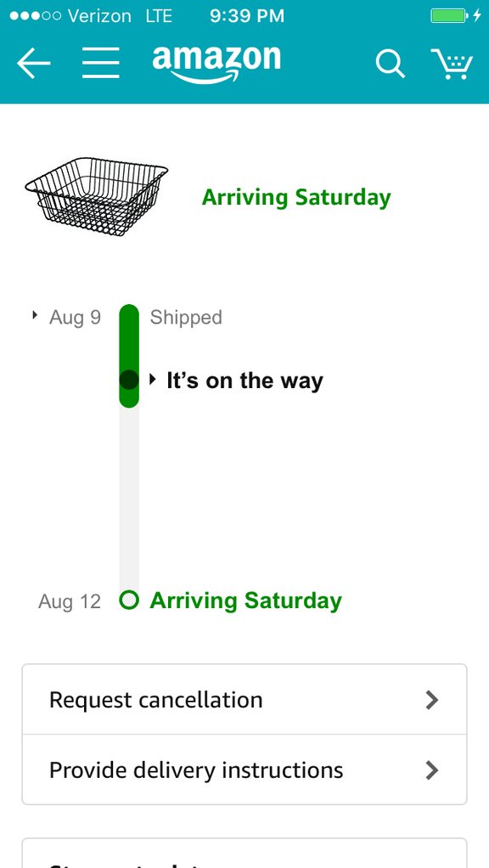Tap the Shipped status label
The height and width of the screenshot is (868, 489).
(x=186, y=317)
